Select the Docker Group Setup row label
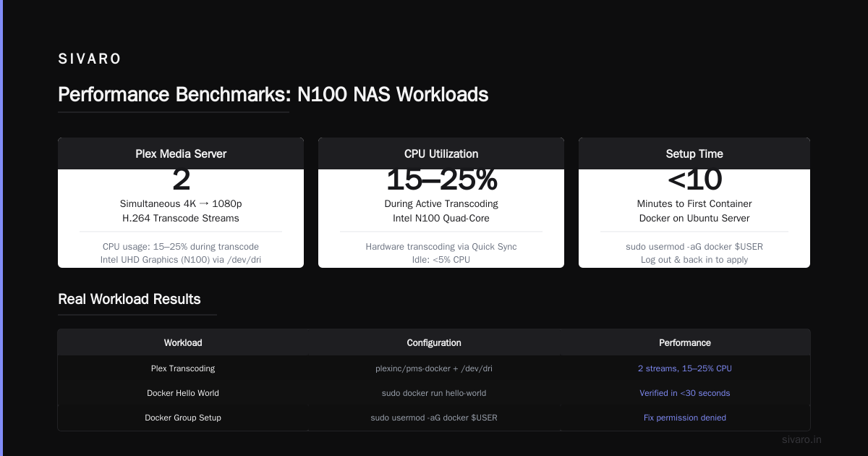This screenshot has width=868, height=456. tap(183, 418)
